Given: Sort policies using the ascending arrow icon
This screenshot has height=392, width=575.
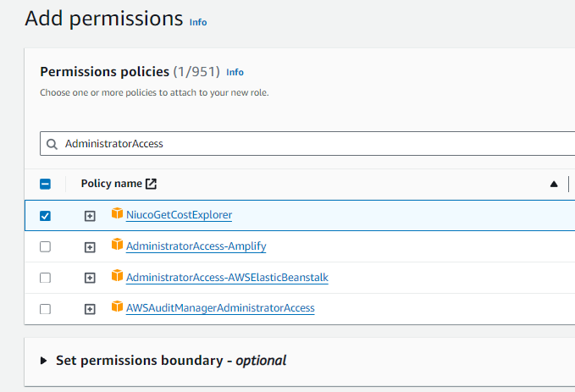Looking at the screenshot, I should tap(554, 184).
